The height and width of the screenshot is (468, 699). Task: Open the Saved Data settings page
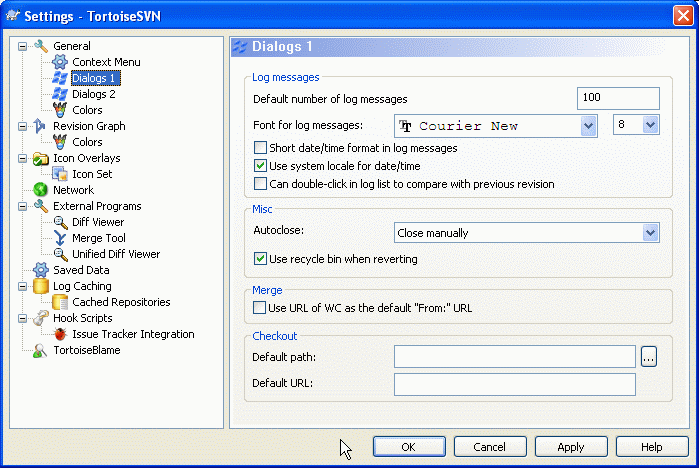coord(81,270)
